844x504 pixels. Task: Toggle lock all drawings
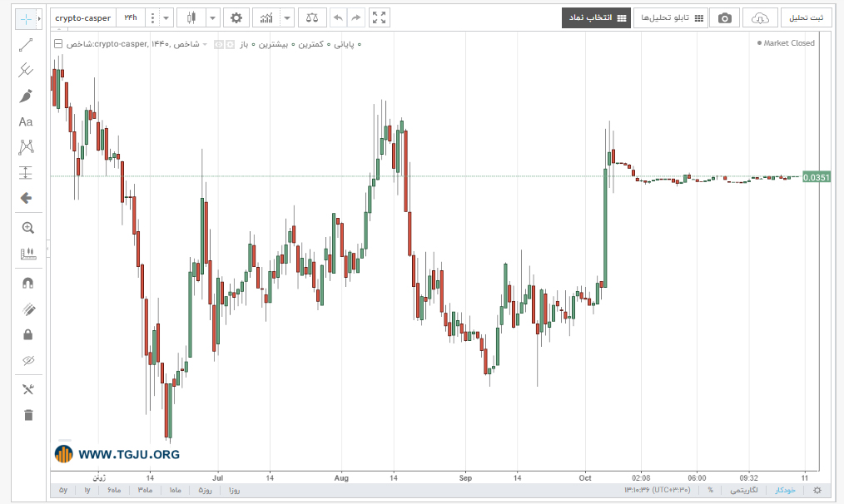coord(28,334)
